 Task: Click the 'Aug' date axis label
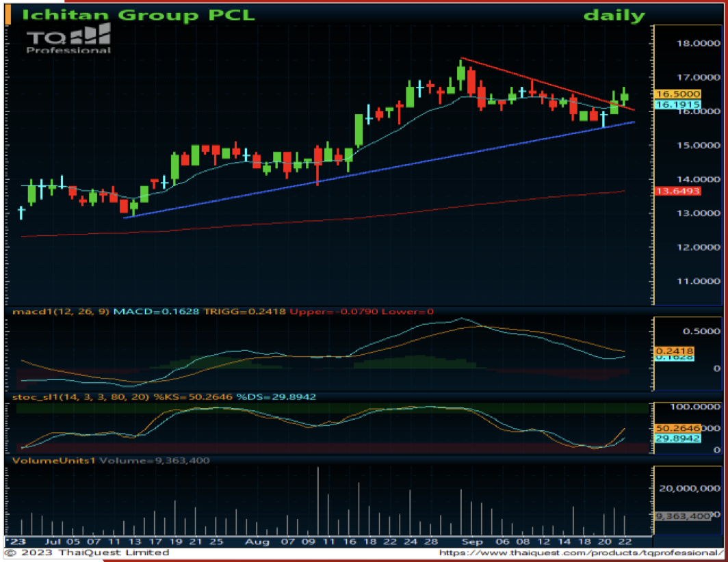(257, 541)
